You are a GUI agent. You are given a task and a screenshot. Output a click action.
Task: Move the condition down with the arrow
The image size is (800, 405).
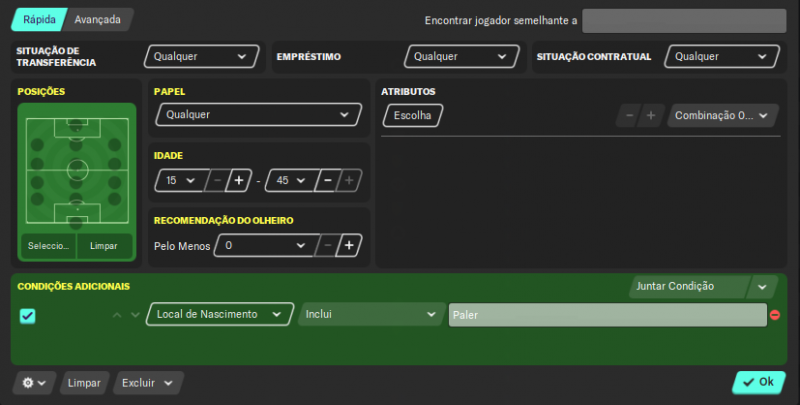(x=135, y=315)
